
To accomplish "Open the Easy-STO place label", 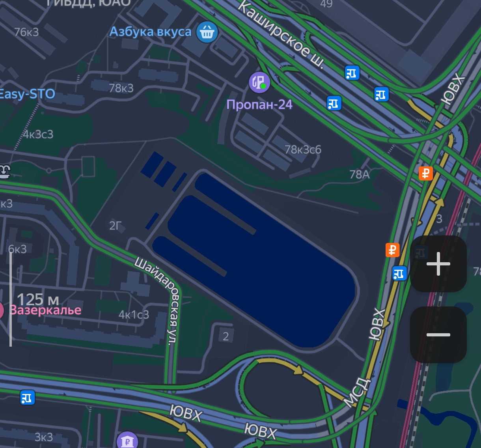I will tap(27, 94).
